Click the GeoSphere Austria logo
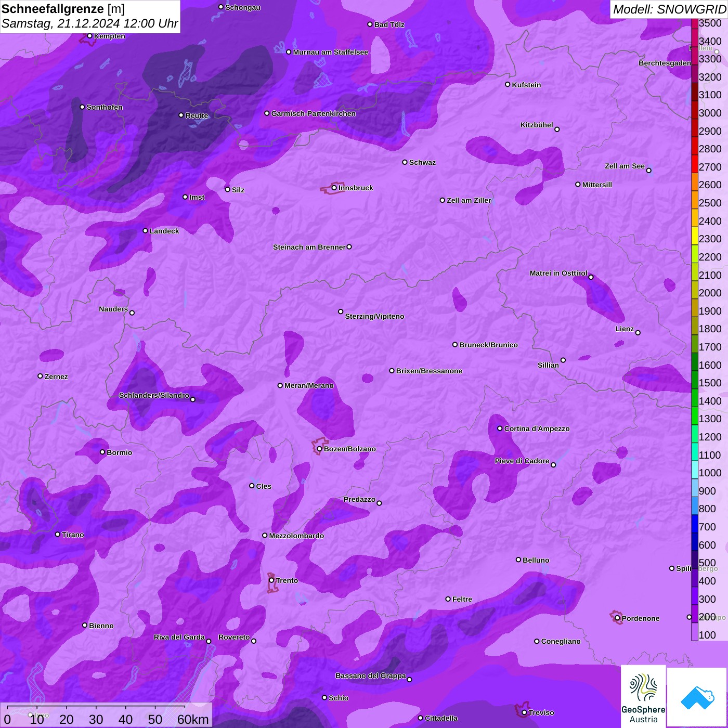 (643, 696)
